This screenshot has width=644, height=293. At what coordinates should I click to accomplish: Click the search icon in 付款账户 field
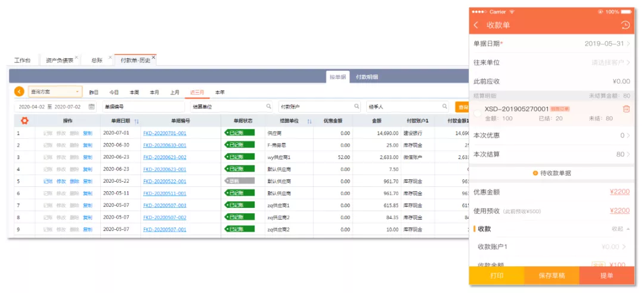coord(357,107)
